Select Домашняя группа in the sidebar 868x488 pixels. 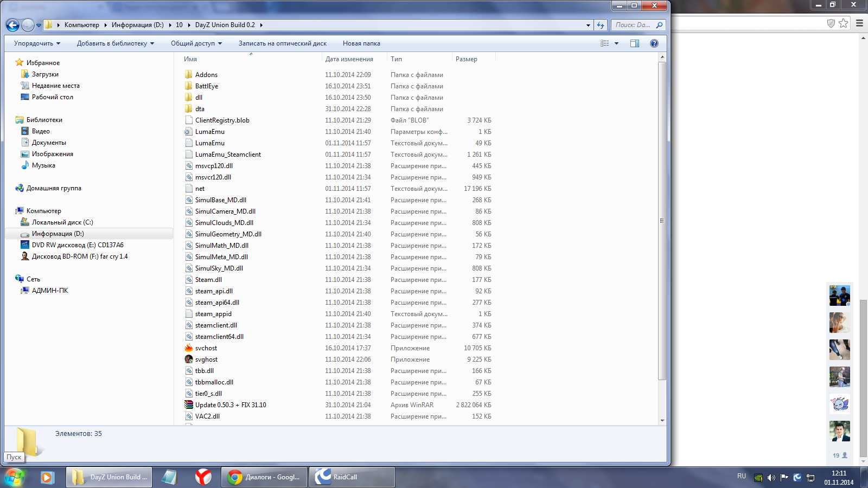coord(54,188)
